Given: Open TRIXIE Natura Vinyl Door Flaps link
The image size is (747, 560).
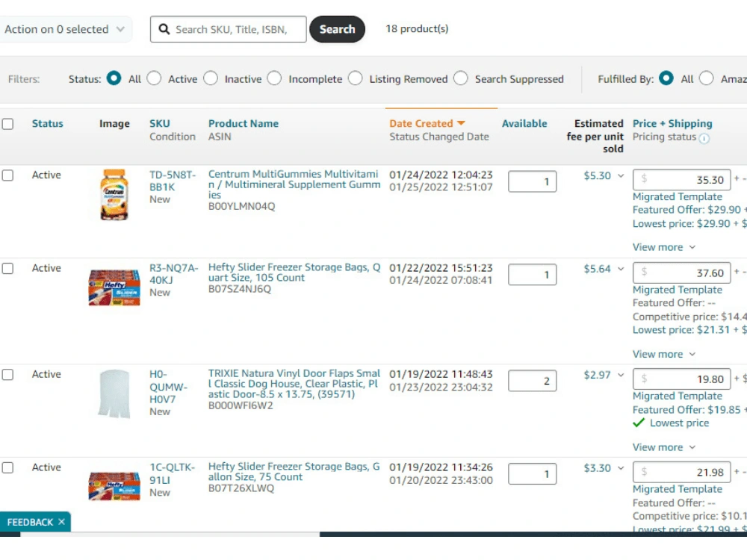Looking at the screenshot, I should point(294,384).
